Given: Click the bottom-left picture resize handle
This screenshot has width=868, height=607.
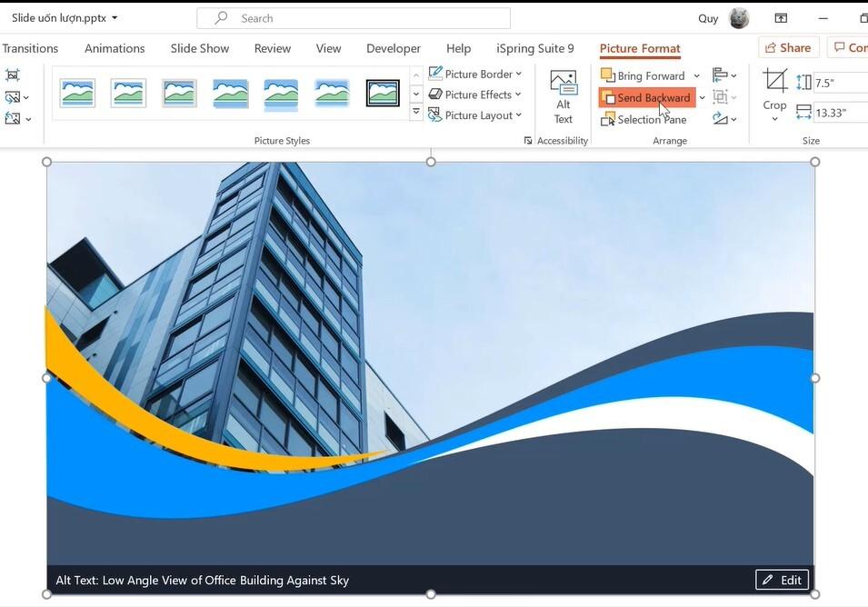Looking at the screenshot, I should point(46,593).
